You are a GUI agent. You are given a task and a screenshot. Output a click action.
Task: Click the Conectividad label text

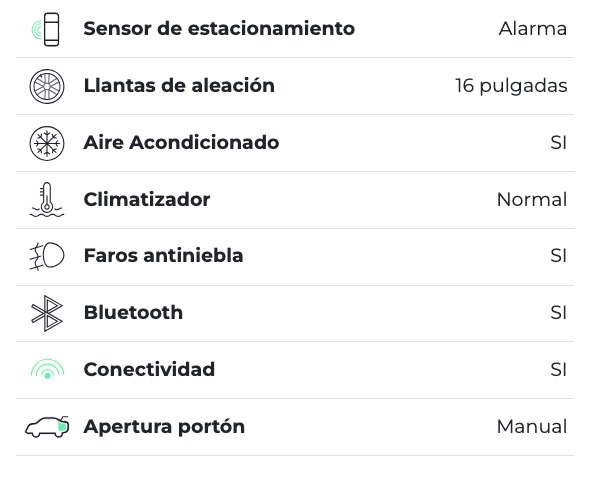click(x=149, y=370)
